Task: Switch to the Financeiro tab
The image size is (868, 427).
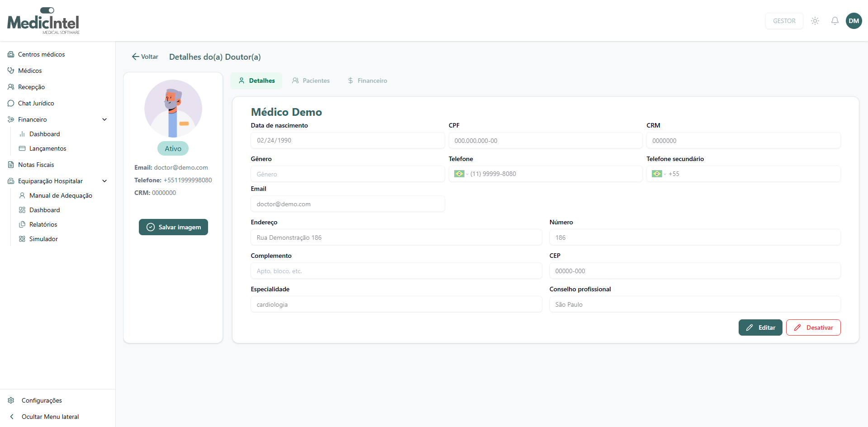Action: (x=367, y=81)
